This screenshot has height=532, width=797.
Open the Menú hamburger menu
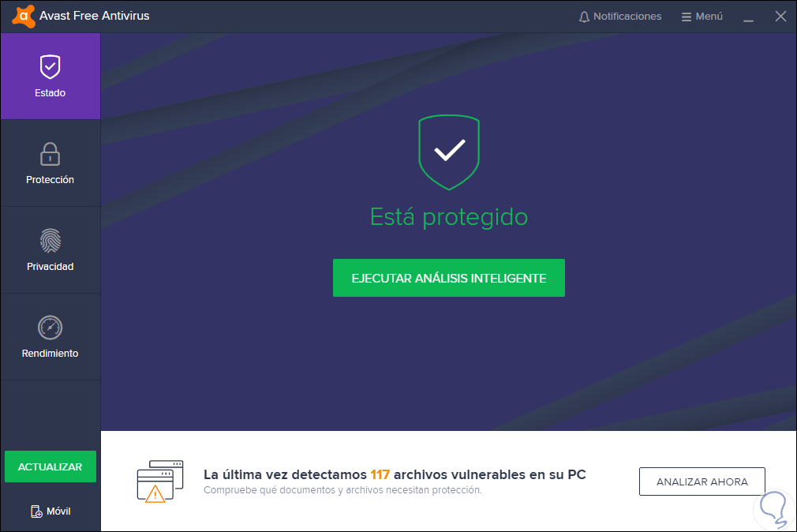(702, 17)
